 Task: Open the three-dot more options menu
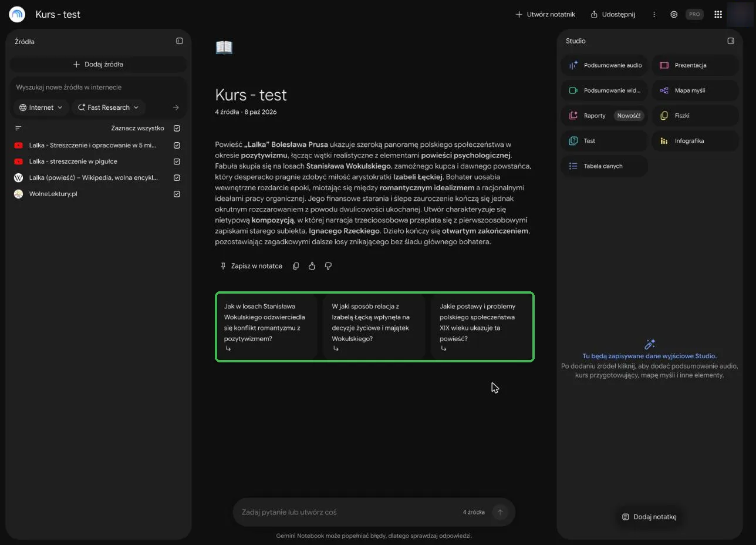click(x=654, y=15)
